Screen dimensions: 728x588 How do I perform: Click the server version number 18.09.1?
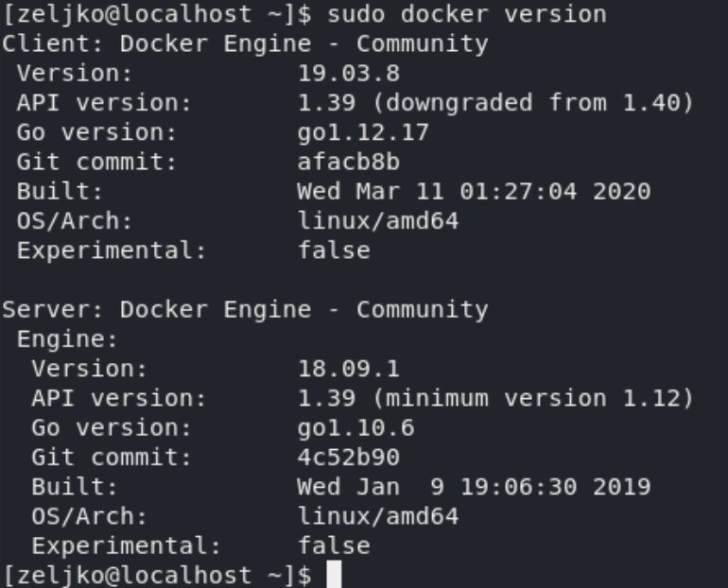click(x=349, y=369)
